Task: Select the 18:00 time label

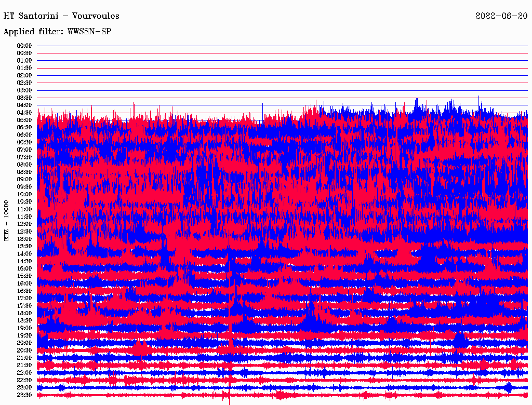Action: (x=24, y=313)
